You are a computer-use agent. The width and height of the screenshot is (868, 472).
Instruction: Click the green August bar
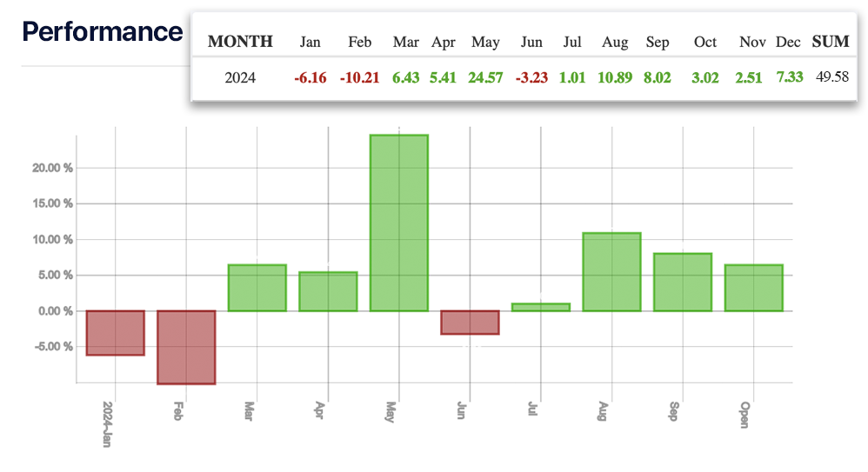[x=611, y=272]
